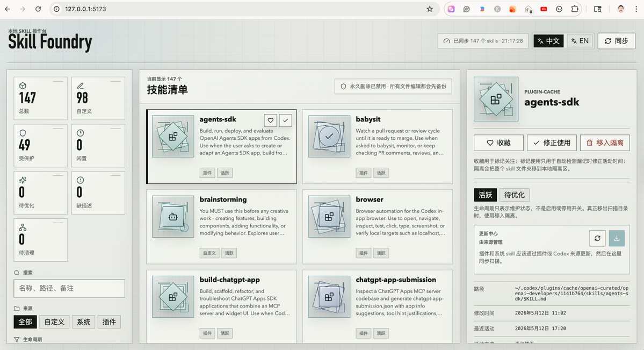Filter source by 插件
Viewport: 644px width, 350px height.
(x=109, y=322)
